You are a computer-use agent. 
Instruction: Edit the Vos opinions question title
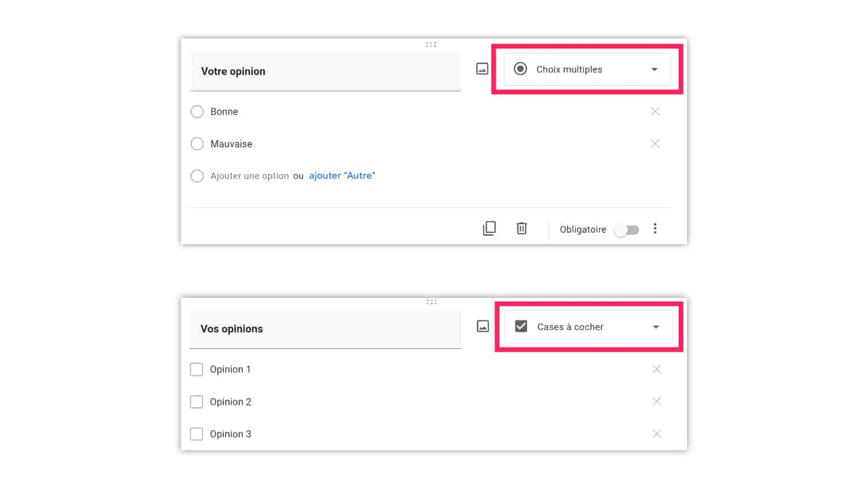coord(325,329)
